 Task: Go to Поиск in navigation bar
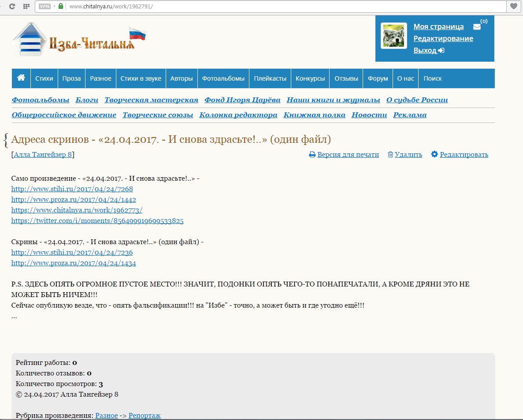(x=432, y=78)
